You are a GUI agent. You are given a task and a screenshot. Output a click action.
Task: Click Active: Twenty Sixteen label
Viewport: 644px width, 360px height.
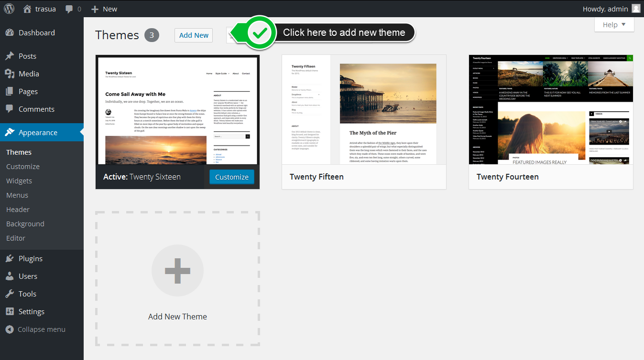pyautogui.click(x=142, y=177)
